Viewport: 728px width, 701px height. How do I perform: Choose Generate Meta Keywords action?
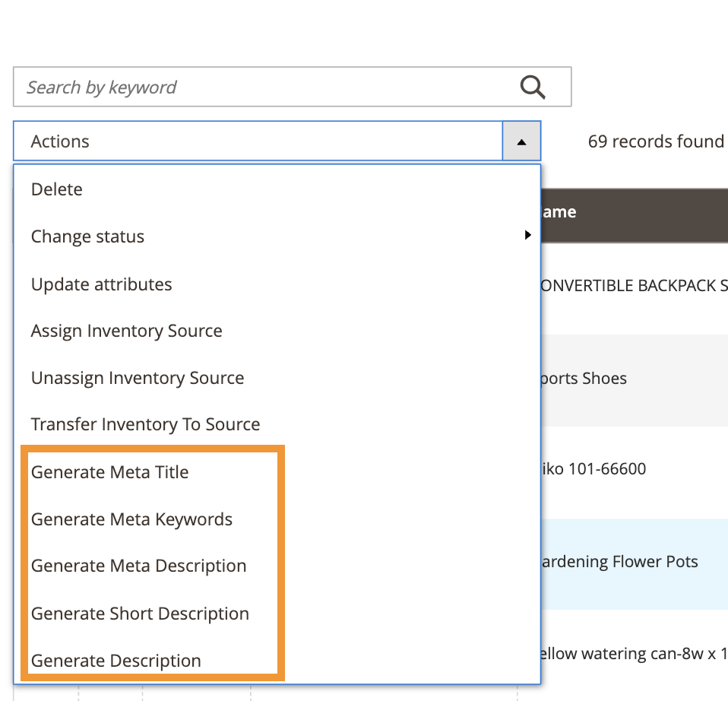(x=132, y=519)
